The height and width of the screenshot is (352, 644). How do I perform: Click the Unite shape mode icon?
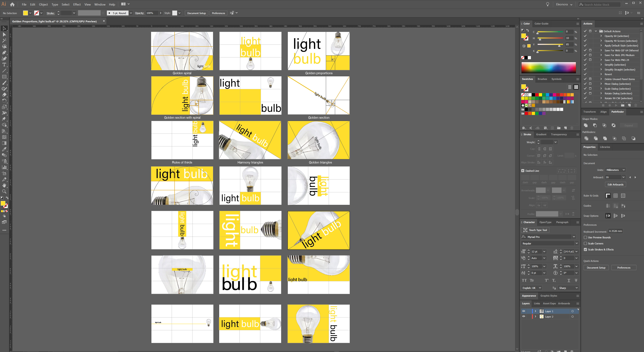pyautogui.click(x=586, y=125)
